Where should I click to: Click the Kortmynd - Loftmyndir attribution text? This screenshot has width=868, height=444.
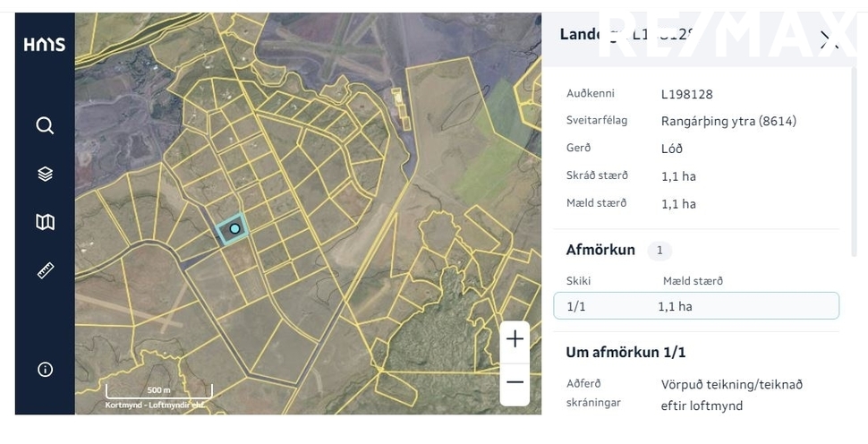pyautogui.click(x=155, y=406)
